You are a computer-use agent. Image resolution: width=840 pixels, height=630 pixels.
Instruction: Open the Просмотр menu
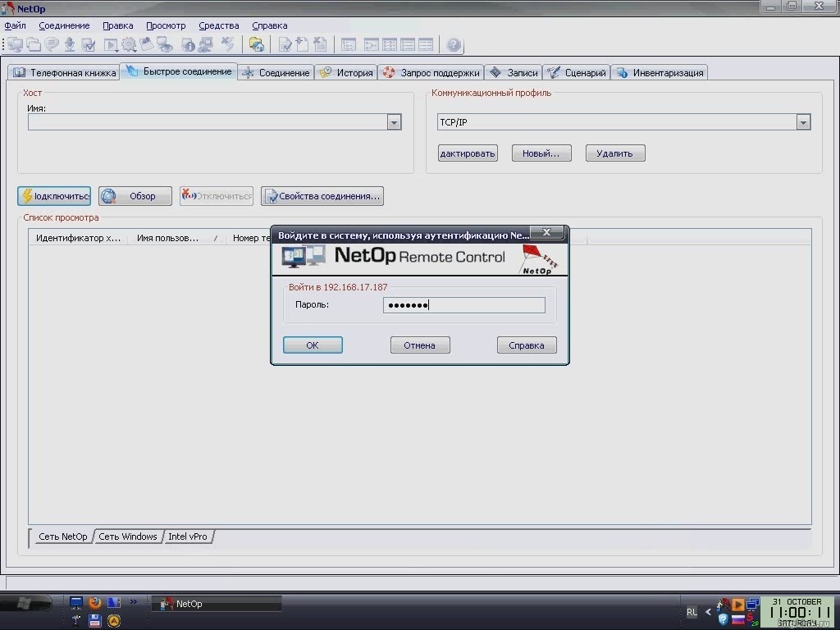166,25
